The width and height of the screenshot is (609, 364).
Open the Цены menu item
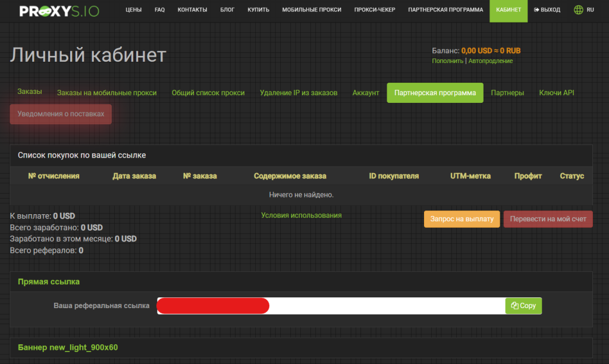(x=133, y=10)
